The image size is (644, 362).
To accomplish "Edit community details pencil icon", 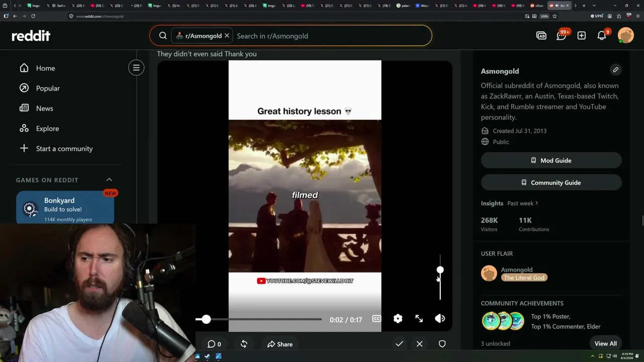I will pyautogui.click(x=615, y=70).
